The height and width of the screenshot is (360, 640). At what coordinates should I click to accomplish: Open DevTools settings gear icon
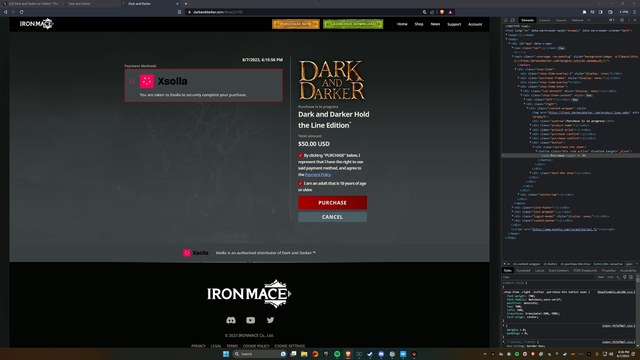coord(622,20)
